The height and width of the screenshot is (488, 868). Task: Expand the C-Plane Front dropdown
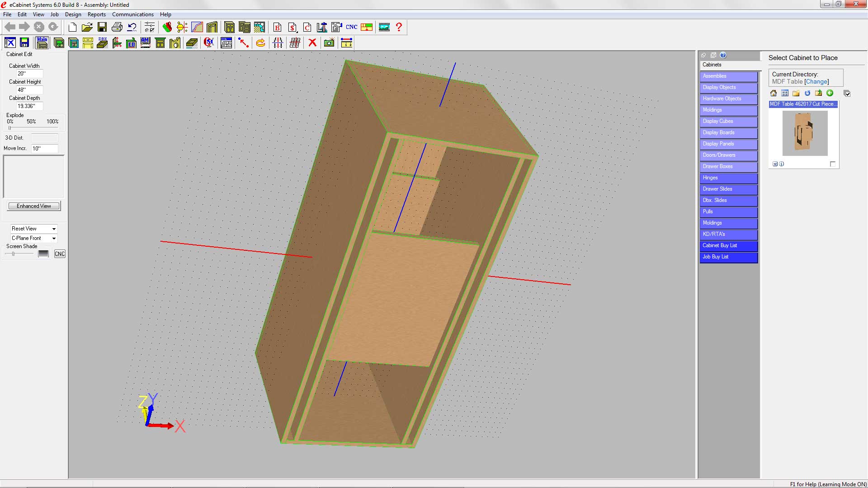click(x=54, y=238)
